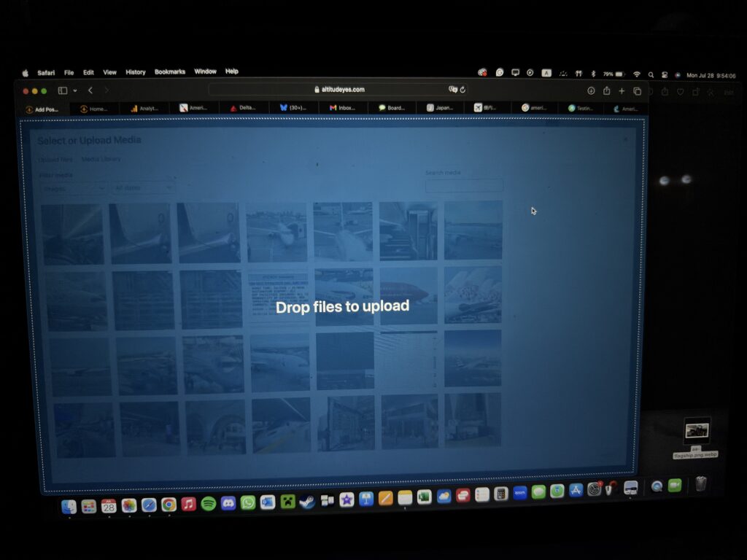Click the Safari sidebar toggle button
The height and width of the screenshot is (560, 747).
click(63, 90)
